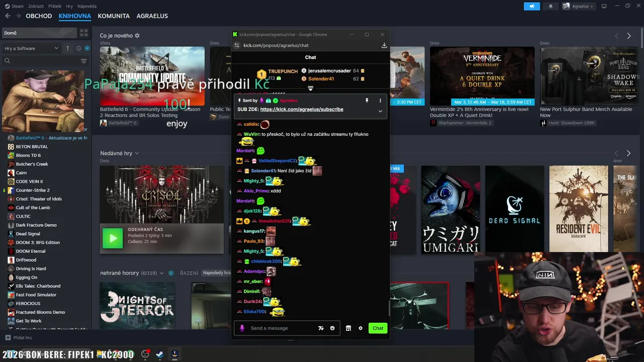This screenshot has height=362, width=644.
Task: Toggle play filter icon beside nehrané horory
Action: (x=171, y=273)
